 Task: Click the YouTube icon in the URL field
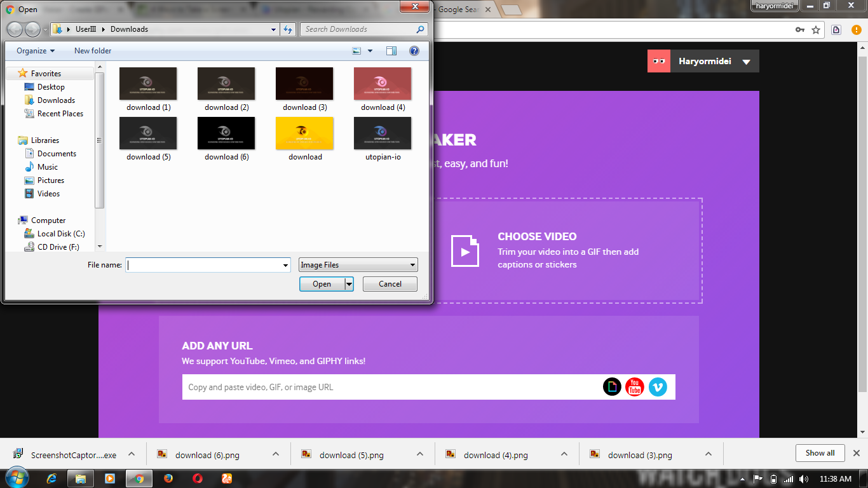pyautogui.click(x=635, y=386)
